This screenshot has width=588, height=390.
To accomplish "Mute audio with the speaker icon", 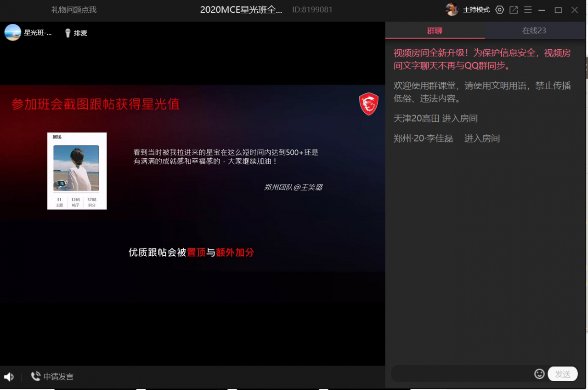I will (x=9, y=377).
